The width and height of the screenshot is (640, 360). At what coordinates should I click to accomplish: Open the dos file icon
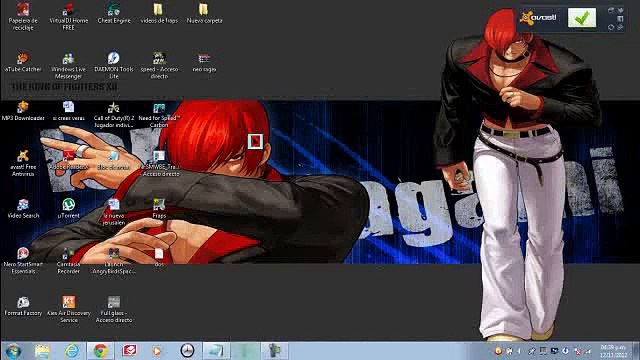(x=159, y=258)
